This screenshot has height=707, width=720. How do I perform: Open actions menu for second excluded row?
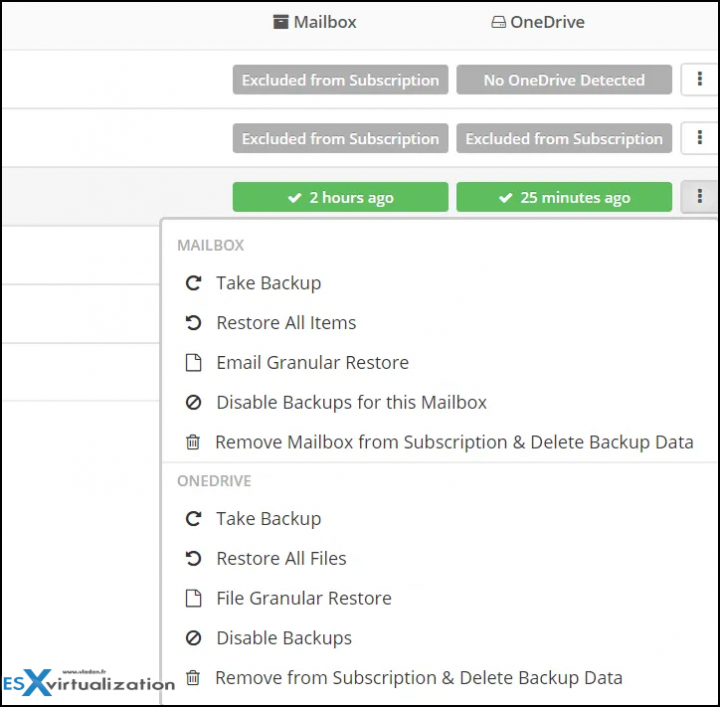(699, 138)
